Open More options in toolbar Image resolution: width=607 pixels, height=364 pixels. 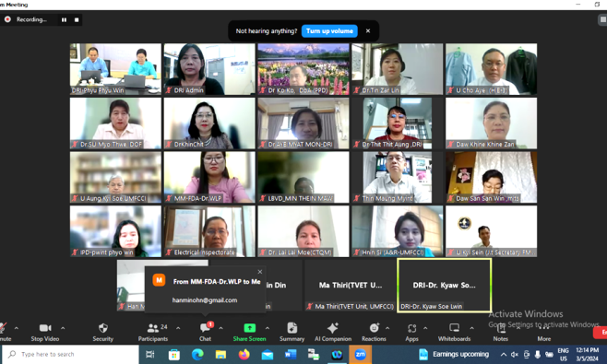[544, 332]
